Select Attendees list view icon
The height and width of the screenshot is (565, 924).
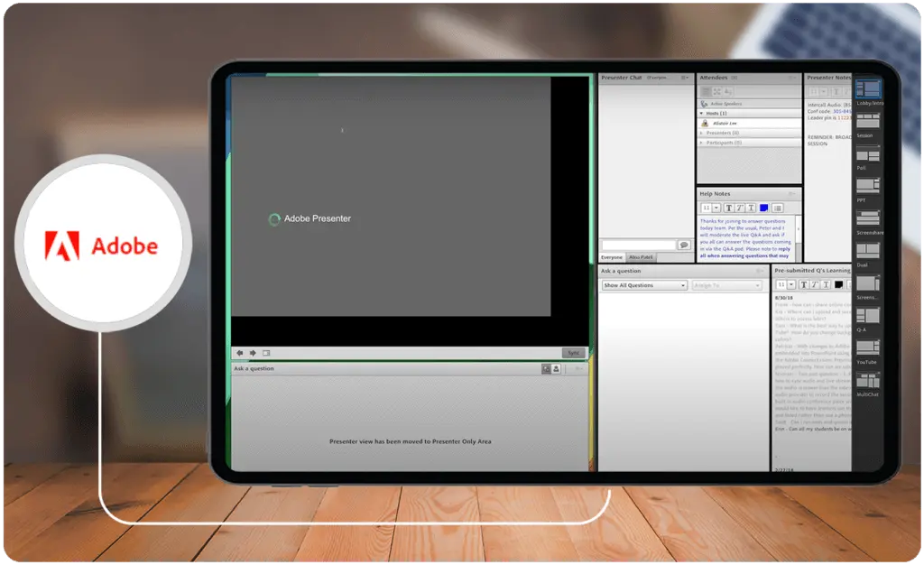(706, 91)
